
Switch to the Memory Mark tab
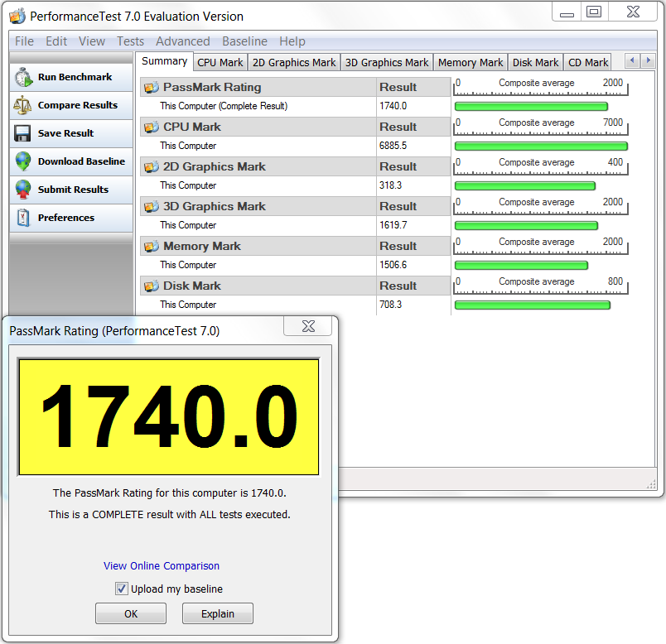[471, 62]
